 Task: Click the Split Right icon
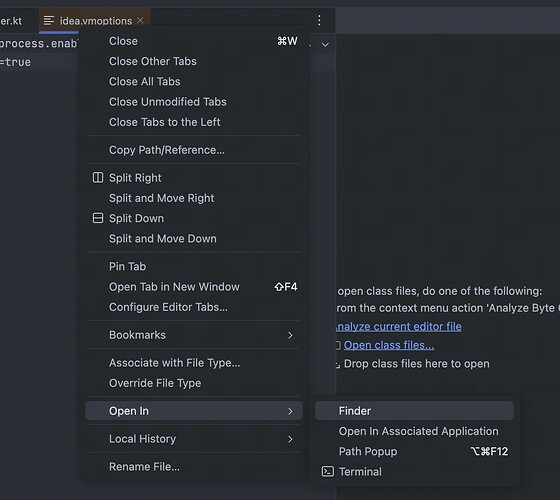[98, 178]
